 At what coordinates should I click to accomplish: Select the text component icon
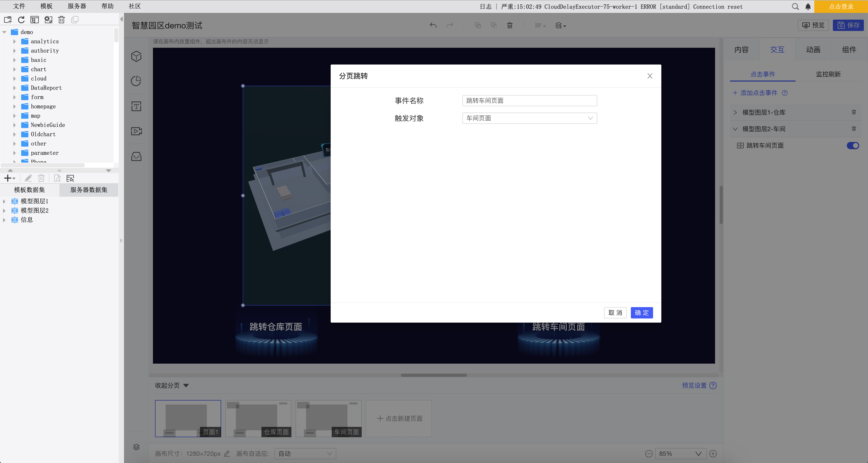tap(136, 106)
